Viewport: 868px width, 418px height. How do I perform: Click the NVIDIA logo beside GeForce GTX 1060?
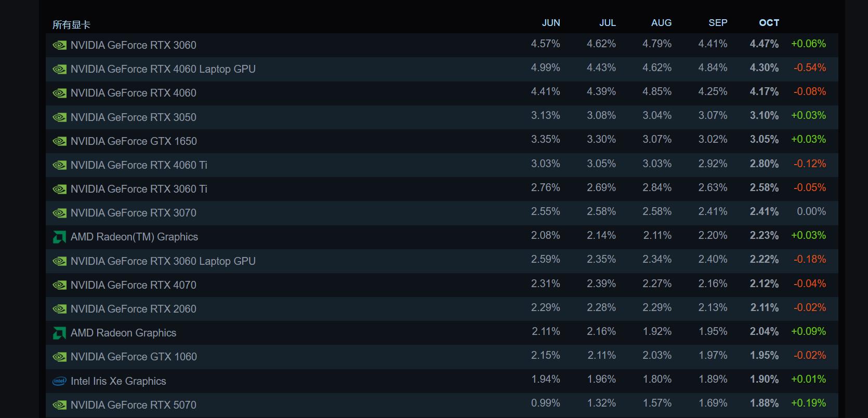point(59,357)
